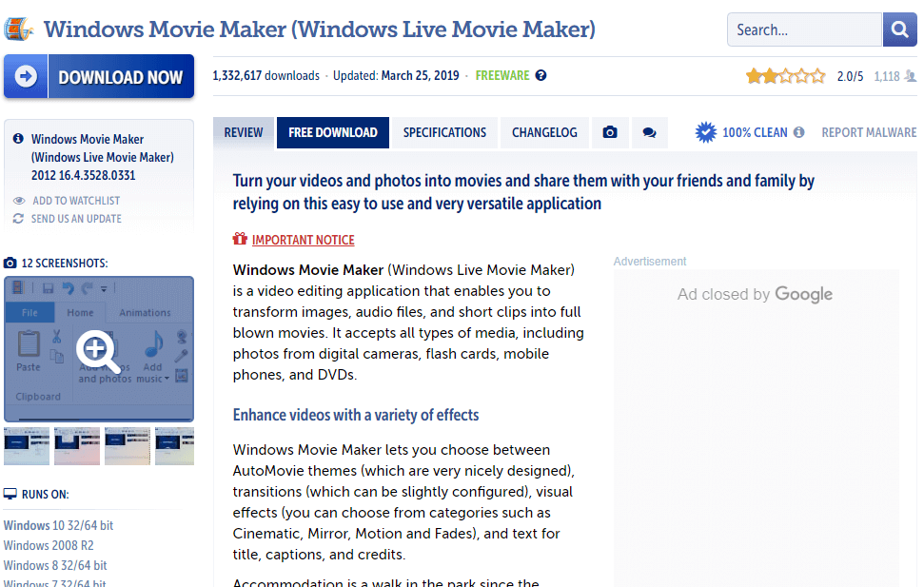Open the Windows 10 32/64 bit link
This screenshot has width=924, height=587.
click(x=58, y=525)
